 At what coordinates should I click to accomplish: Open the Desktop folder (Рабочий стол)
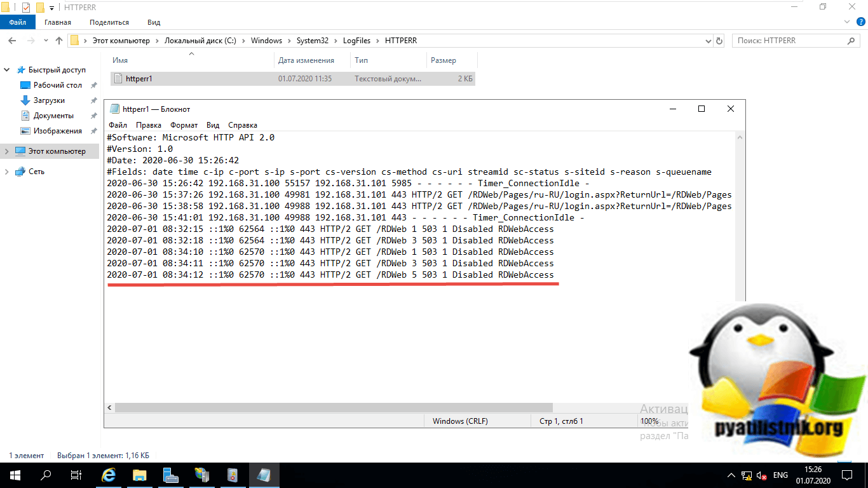click(x=58, y=85)
